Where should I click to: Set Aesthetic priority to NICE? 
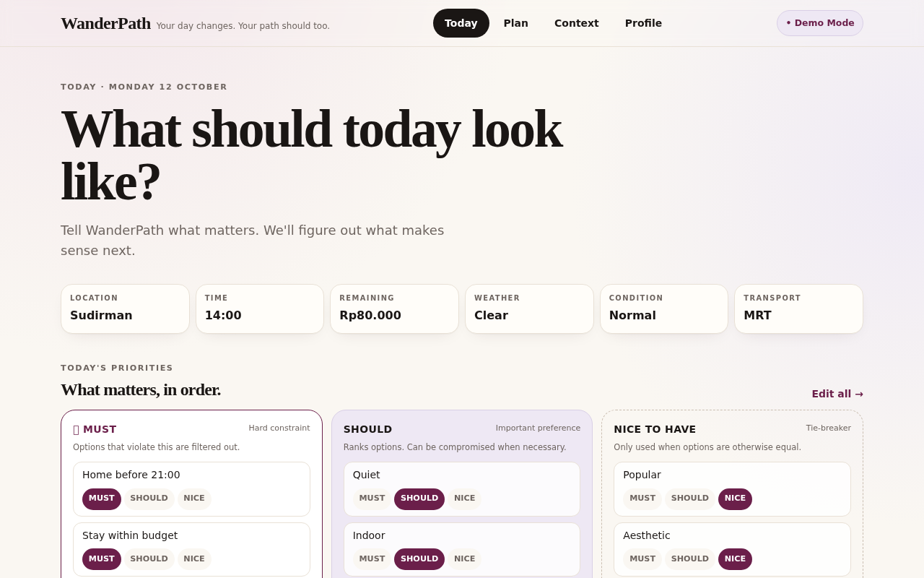point(735,559)
